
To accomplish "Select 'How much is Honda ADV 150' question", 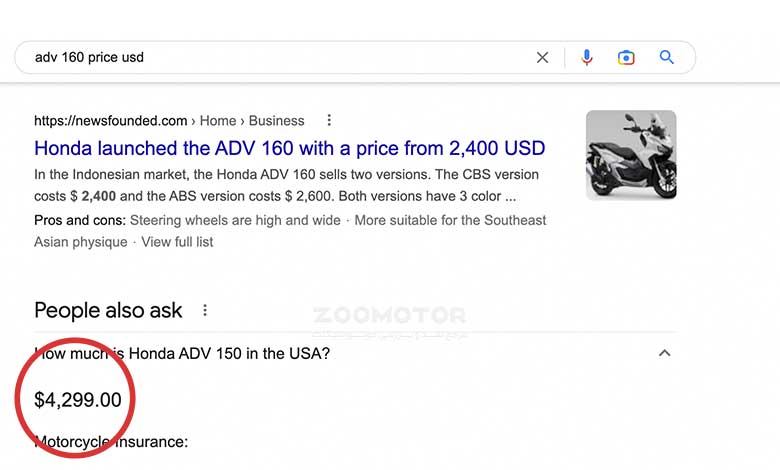I will (182, 354).
